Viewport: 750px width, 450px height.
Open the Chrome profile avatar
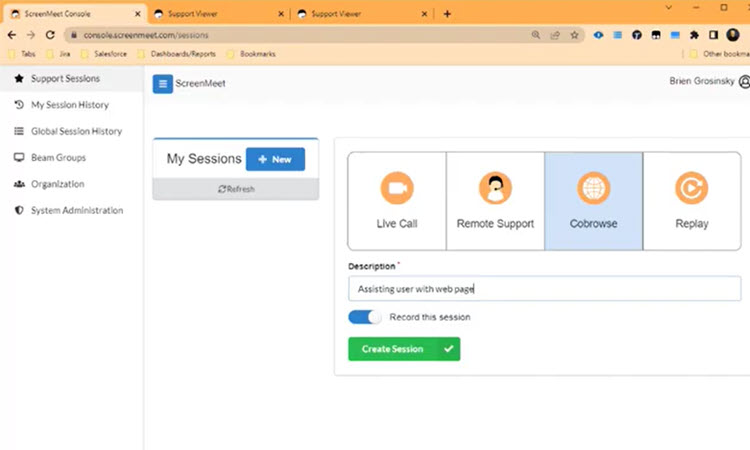pos(733,34)
